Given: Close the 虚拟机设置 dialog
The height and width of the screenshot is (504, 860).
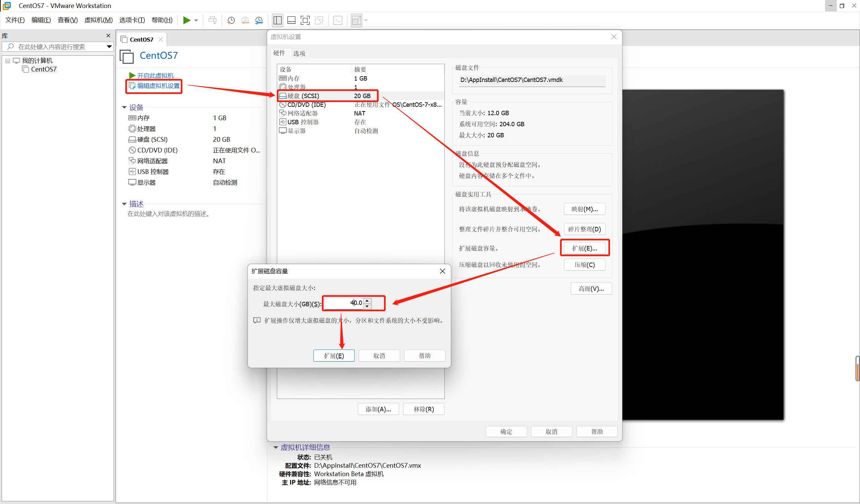Looking at the screenshot, I should (614, 37).
